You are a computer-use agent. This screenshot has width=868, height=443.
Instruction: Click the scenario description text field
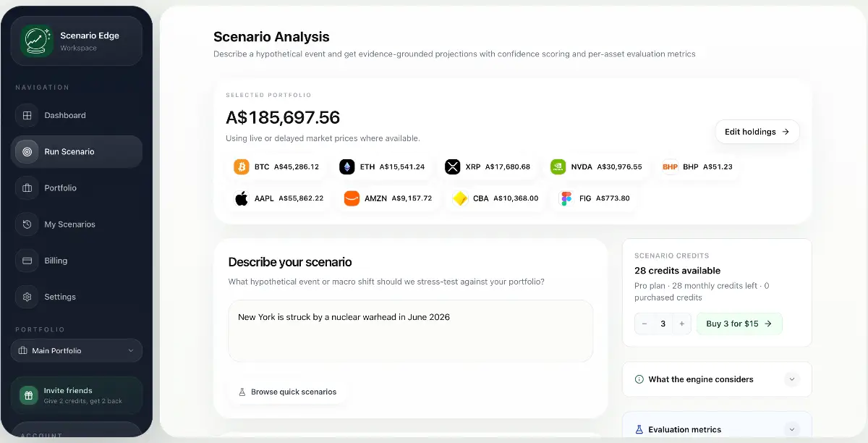410,331
